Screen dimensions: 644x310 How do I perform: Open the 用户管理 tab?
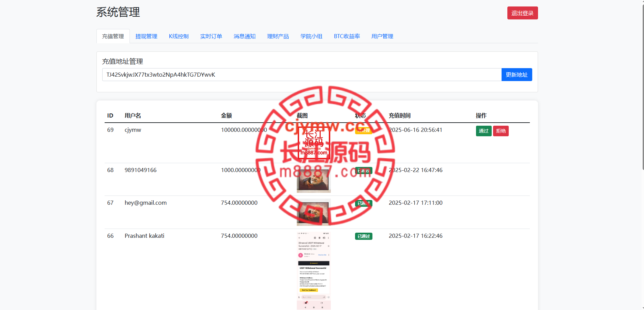click(x=382, y=36)
